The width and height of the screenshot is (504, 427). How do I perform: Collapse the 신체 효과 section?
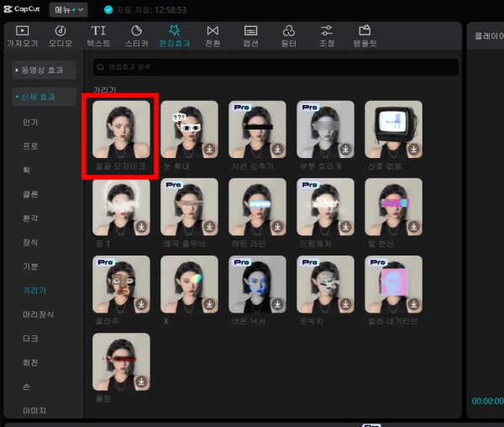point(44,97)
